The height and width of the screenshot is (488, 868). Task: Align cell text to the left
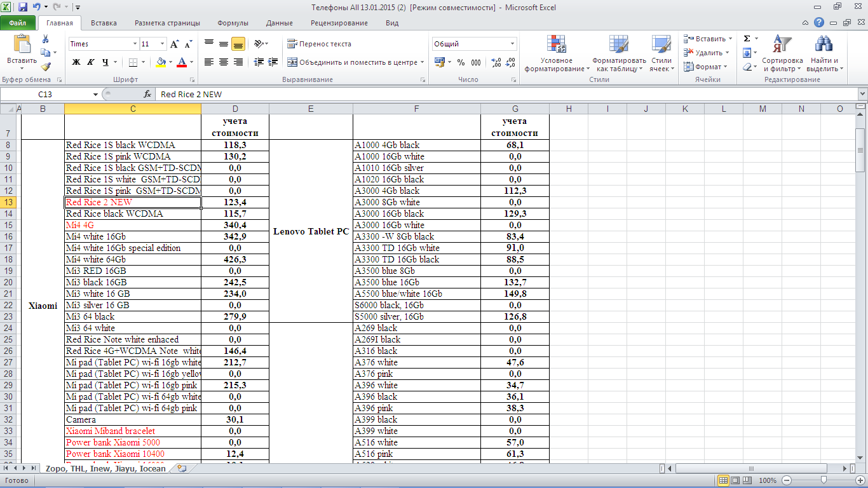point(209,62)
